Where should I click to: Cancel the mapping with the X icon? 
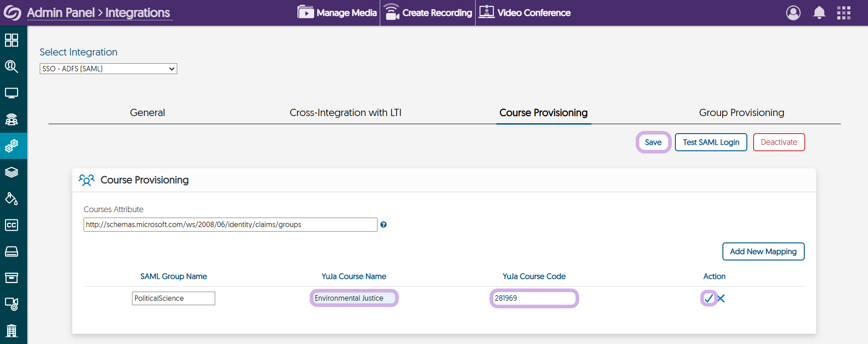pyautogui.click(x=721, y=298)
